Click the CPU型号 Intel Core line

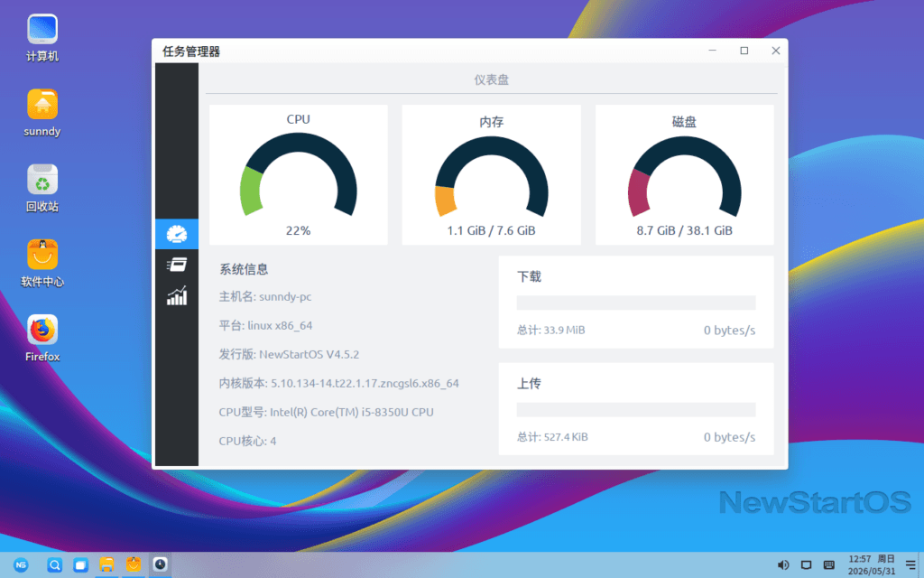326,412
